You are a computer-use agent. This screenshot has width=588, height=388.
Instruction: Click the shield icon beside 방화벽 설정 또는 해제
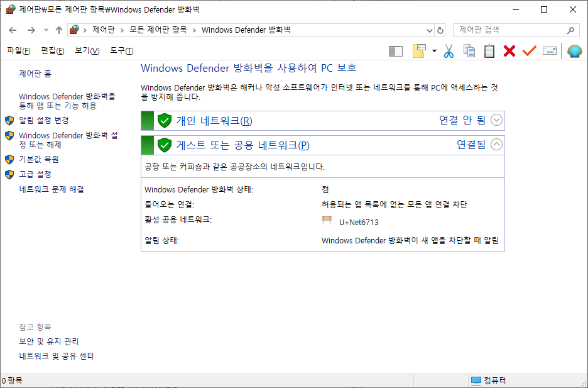tap(9, 135)
